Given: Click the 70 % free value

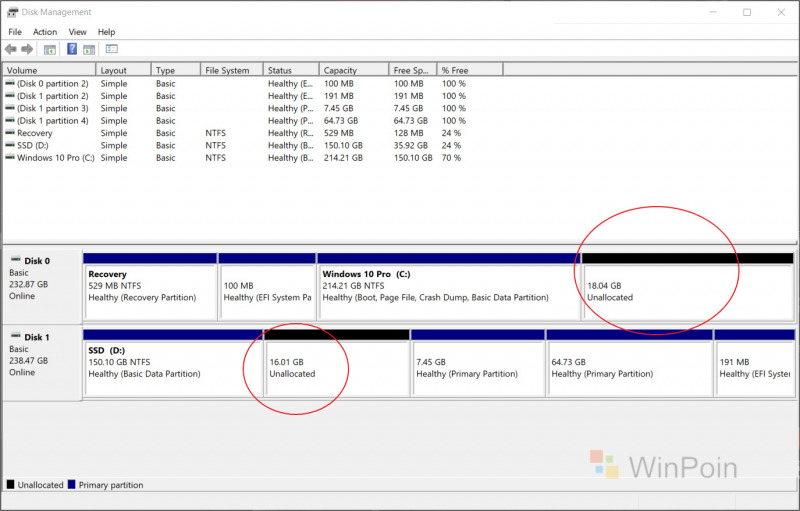Looking at the screenshot, I should coord(451,158).
